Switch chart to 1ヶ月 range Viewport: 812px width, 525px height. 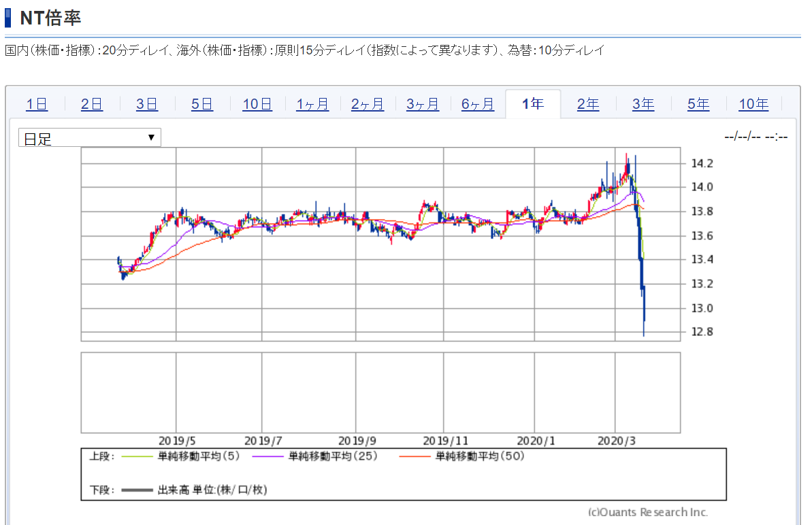tap(312, 104)
